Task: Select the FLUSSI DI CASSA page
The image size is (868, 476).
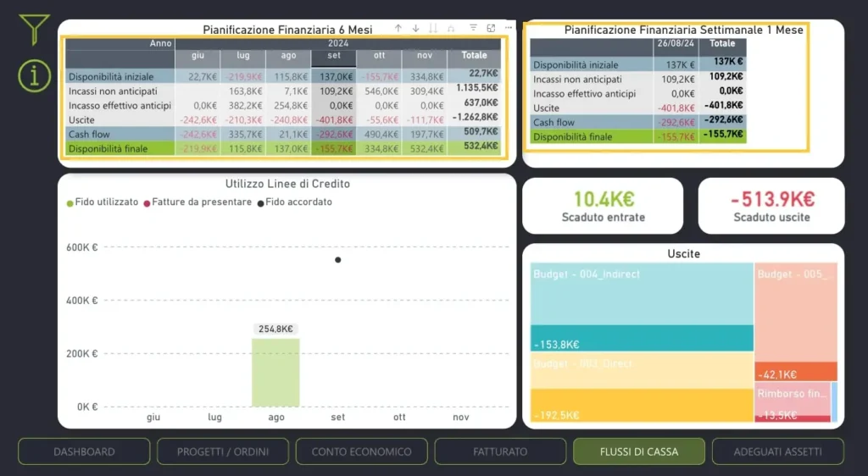Action: [x=639, y=451]
